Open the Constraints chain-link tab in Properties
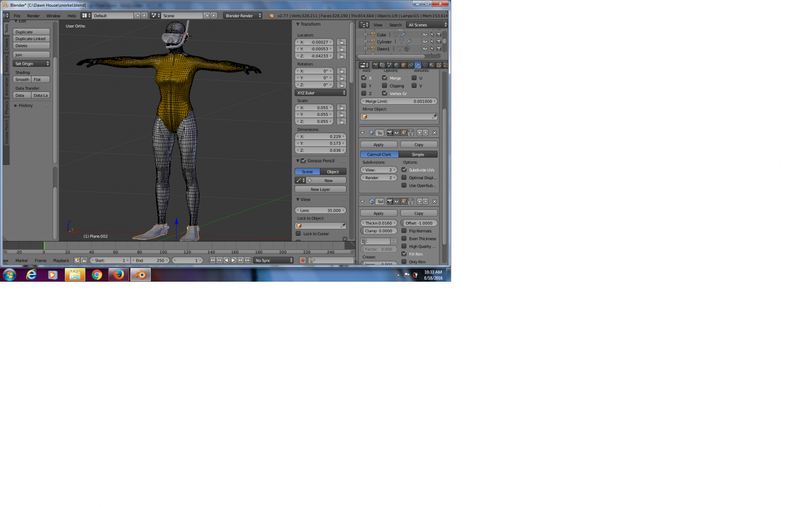The image size is (812, 507). [x=411, y=65]
